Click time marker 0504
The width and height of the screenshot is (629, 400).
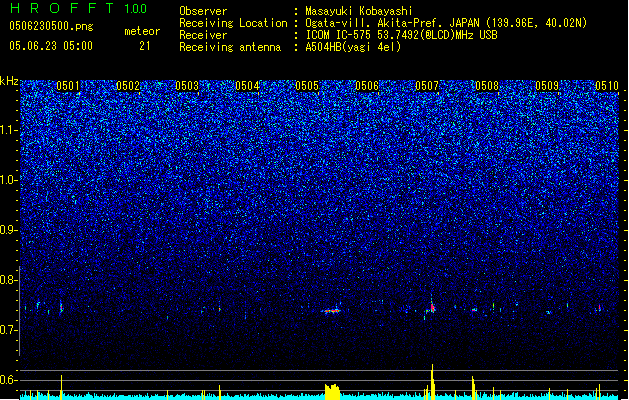pyautogui.click(x=247, y=86)
